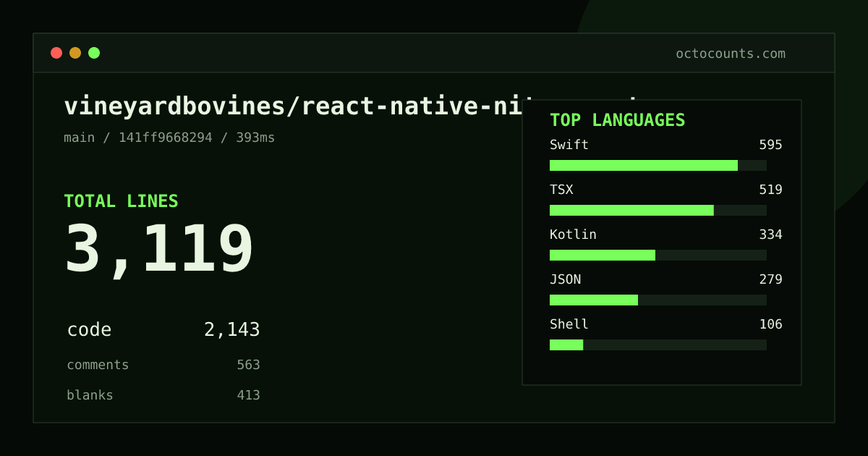Screen dimensions: 868x456
Task: Select the JSON value 279
Action: pos(770,279)
